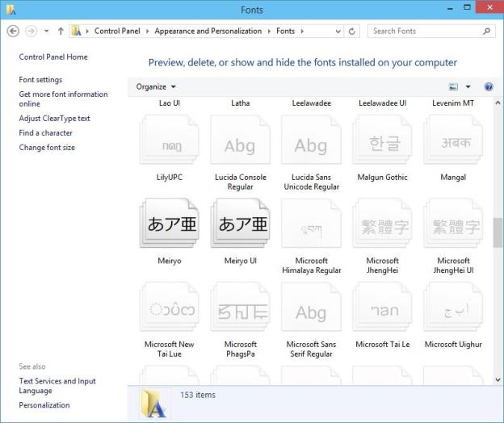Open Adjust ClearType text

click(54, 118)
